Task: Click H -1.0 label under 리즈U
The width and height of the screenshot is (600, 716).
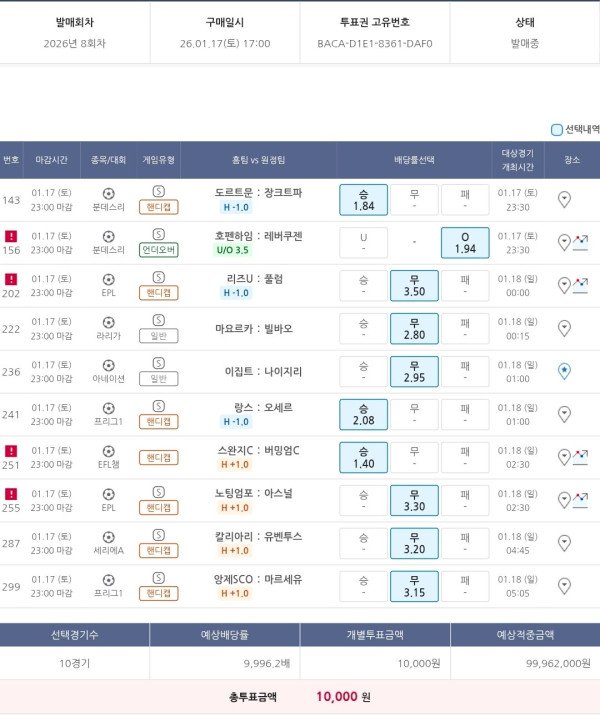Action: coord(236,293)
